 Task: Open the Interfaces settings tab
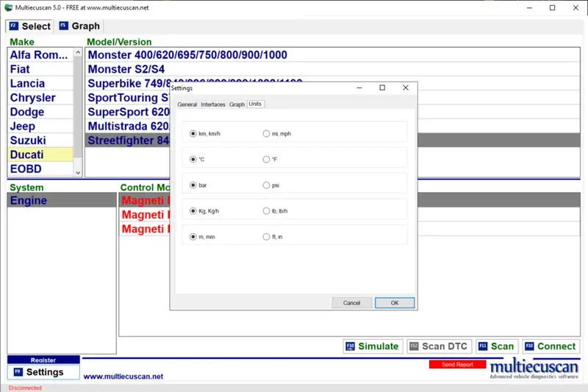pyautogui.click(x=213, y=104)
